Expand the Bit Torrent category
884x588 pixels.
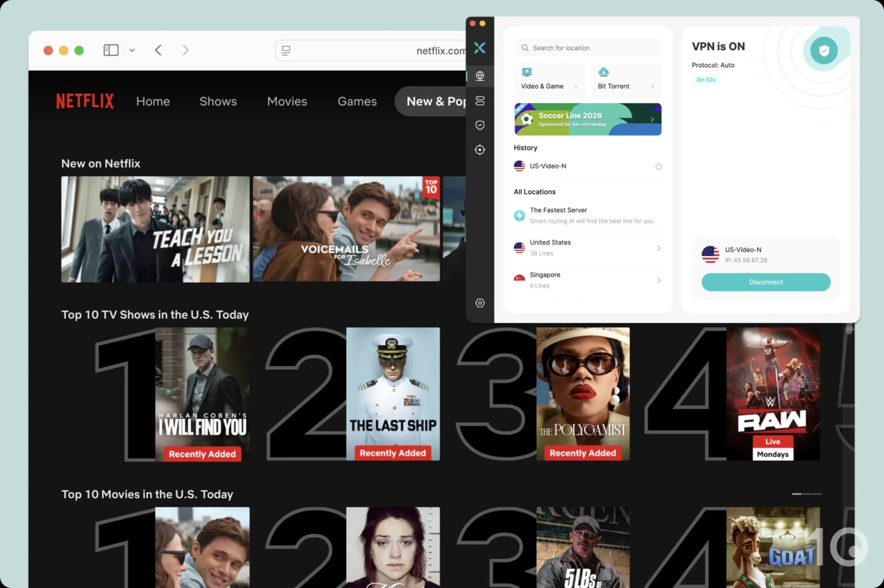[652, 87]
